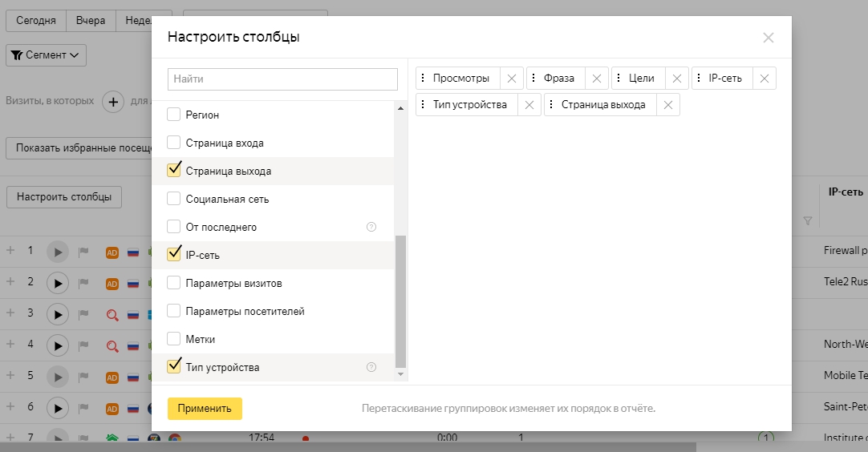The height and width of the screenshot is (452, 868).
Task: Click drag handle of Просмотры chip
Action: (x=423, y=79)
